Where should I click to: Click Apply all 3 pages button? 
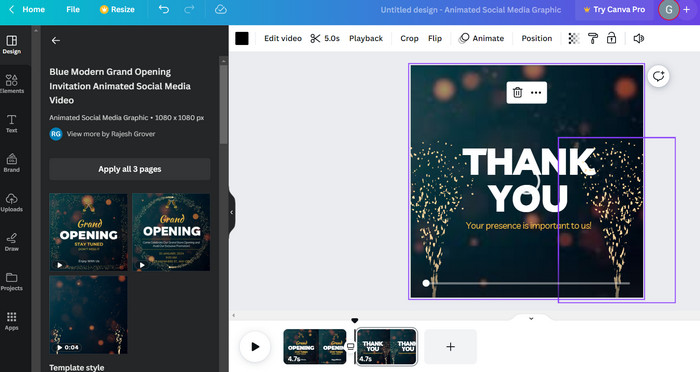(x=129, y=169)
